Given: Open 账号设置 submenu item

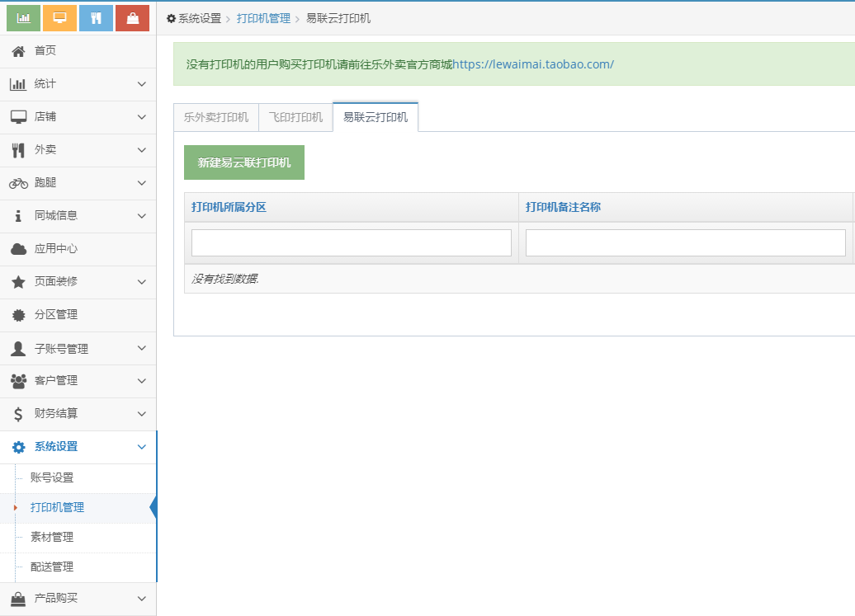Looking at the screenshot, I should point(52,477).
